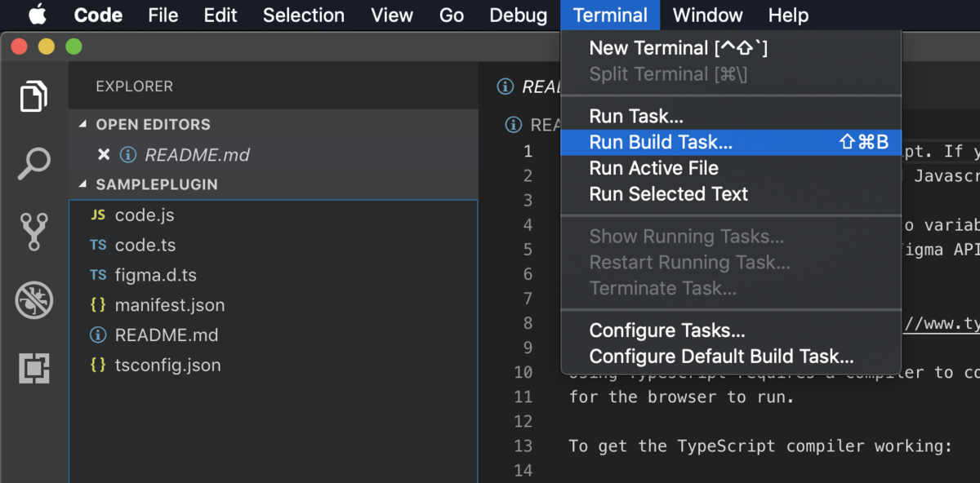980x483 pixels.
Task: Open the Go menu
Action: pos(452,15)
